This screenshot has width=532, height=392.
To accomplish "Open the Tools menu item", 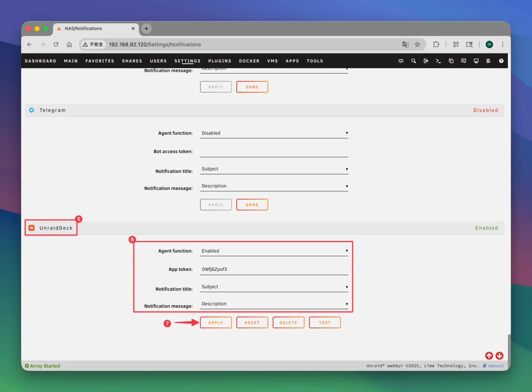I will click(315, 61).
